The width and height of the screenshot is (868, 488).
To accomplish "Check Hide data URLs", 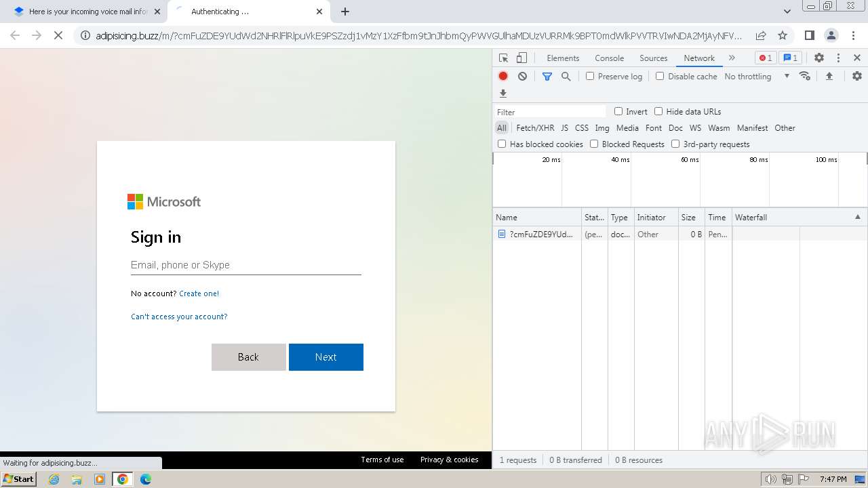I will click(658, 111).
